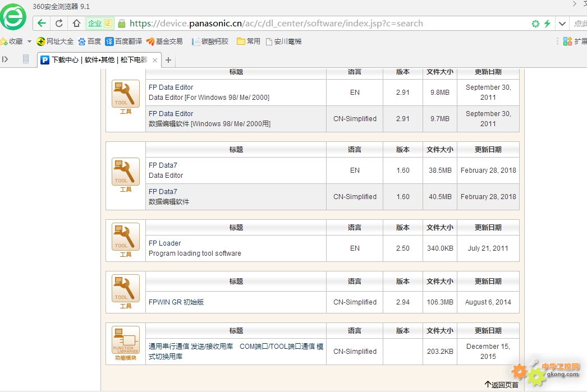The height and width of the screenshot is (392, 587).
Task: Open the 碳酸钙胶 bookmark
Action: click(x=210, y=41)
